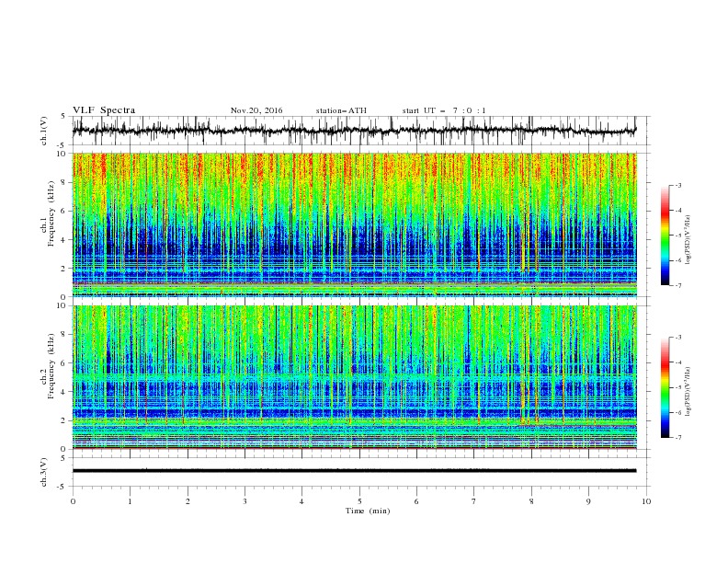Click the "4" kHz tick on ch.2 axis
This screenshot has height=563, width=728.
coord(64,392)
